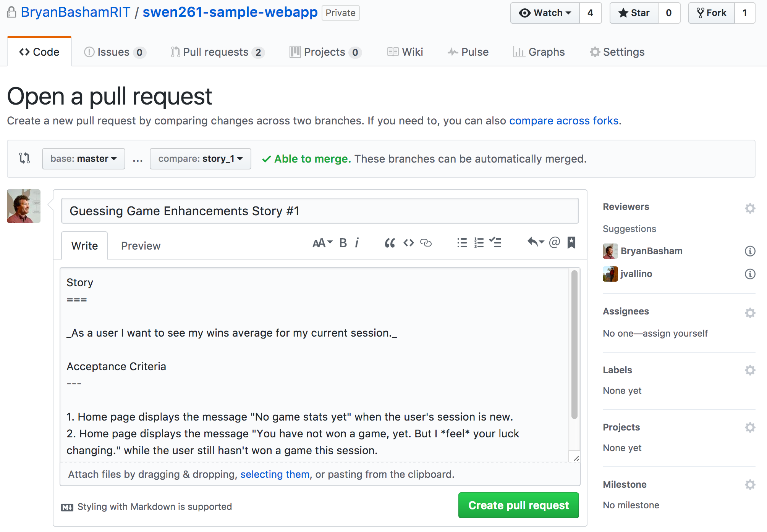Click Create pull request button

519,505
